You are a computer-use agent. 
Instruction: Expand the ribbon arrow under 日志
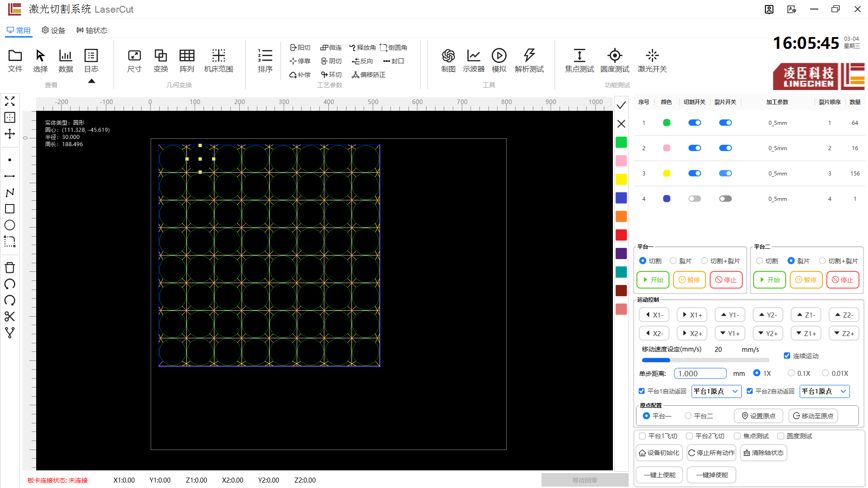tap(91, 81)
